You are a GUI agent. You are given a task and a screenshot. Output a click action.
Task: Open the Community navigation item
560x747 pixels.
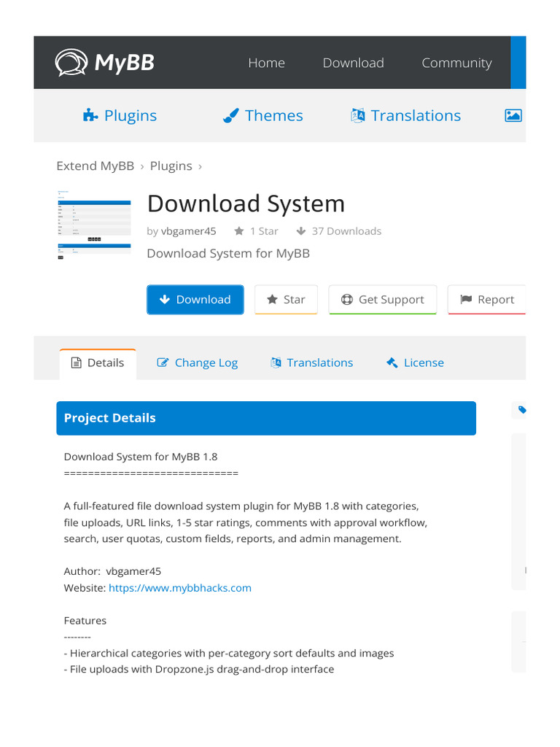[x=456, y=63]
